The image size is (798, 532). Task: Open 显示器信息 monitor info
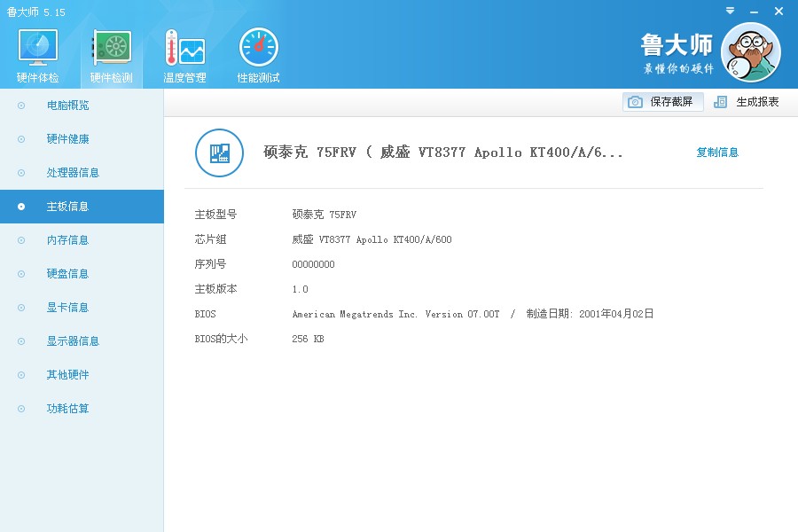(82, 340)
